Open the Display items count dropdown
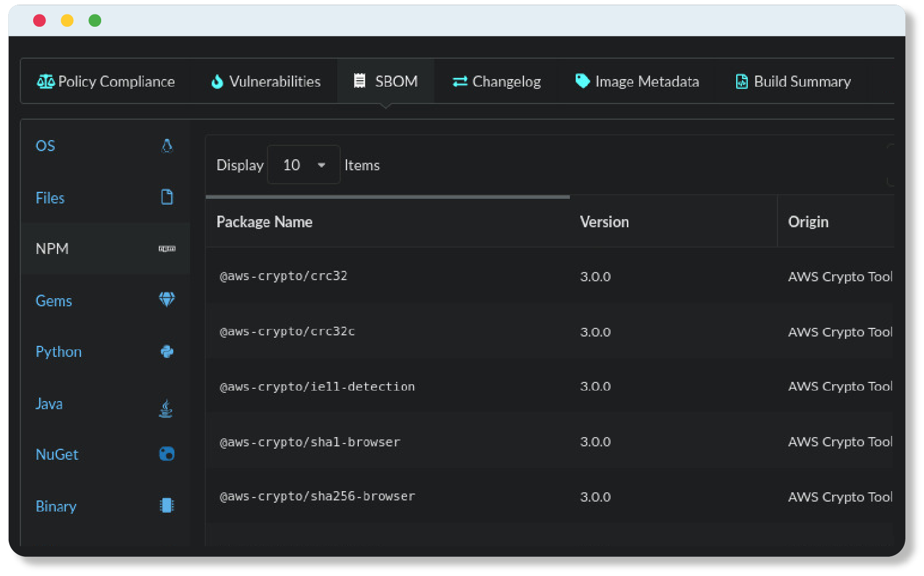Image resolution: width=924 pixels, height=576 pixels. [304, 165]
